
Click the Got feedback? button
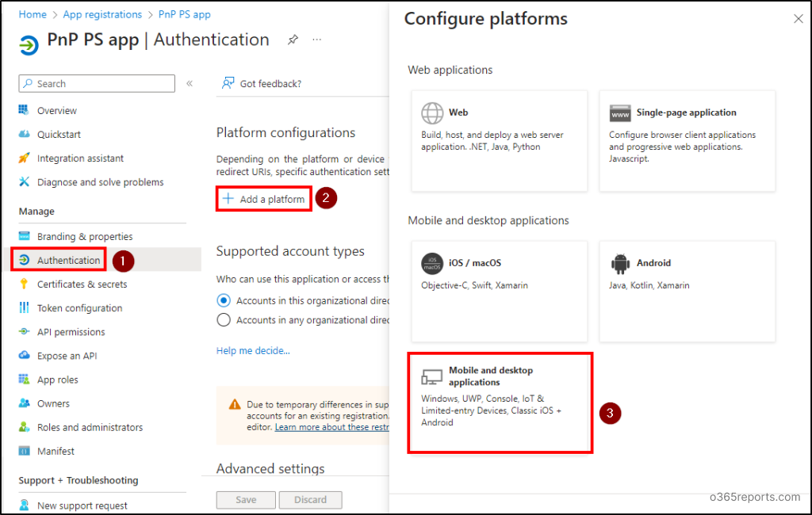262,83
